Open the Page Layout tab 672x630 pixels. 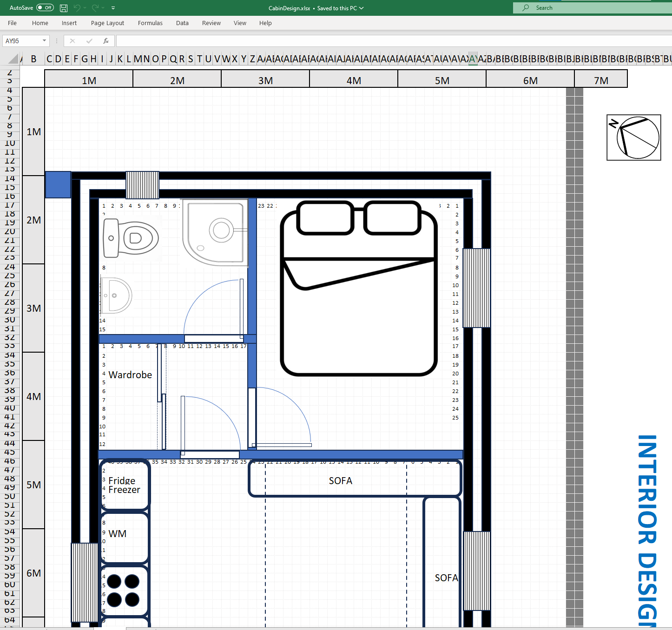pos(107,23)
